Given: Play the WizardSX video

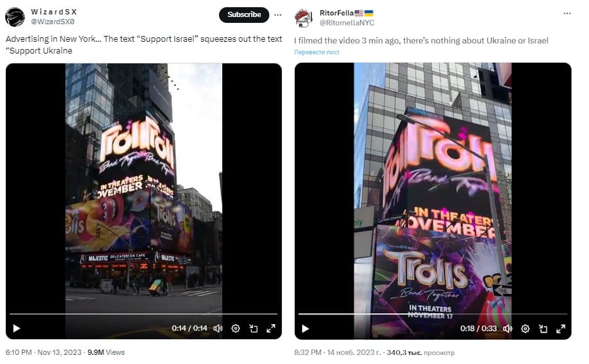Looking at the screenshot, I should click(x=16, y=328).
